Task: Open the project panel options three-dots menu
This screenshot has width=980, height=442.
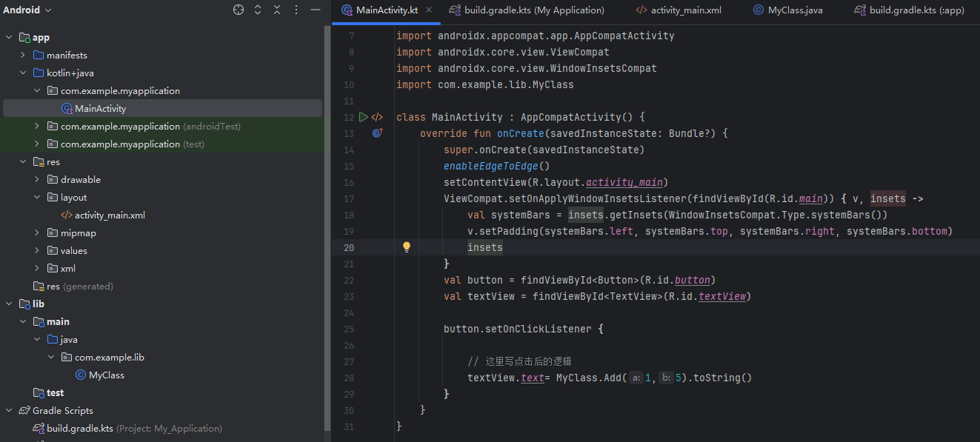Action: pyautogui.click(x=296, y=10)
